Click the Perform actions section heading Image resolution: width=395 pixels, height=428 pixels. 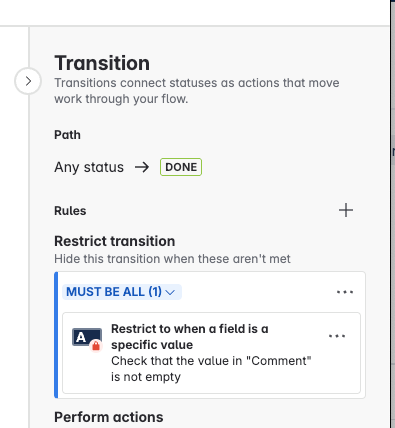tap(109, 417)
